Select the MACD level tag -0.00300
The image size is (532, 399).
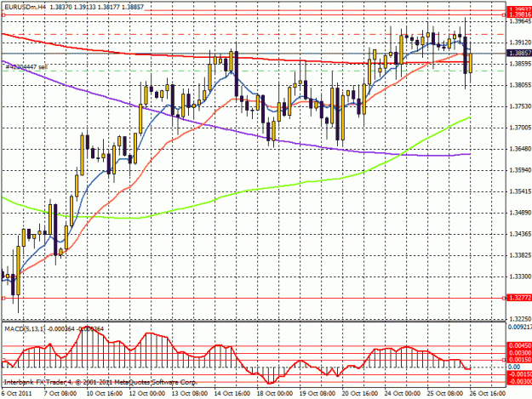(519, 381)
